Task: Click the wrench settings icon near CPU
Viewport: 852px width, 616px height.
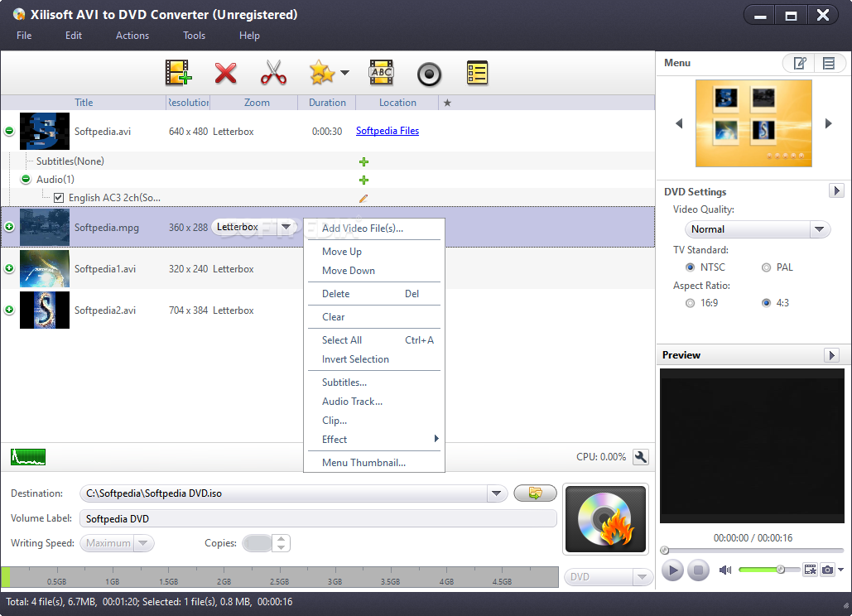Action: 641,457
